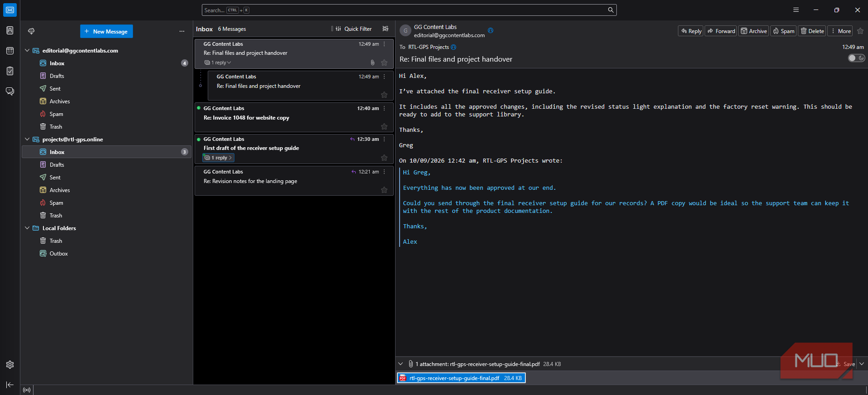Open the rtl-gps-receiver-setup-guide-final.pdf attachment chip
This screenshot has width=868, height=395.
(461, 378)
